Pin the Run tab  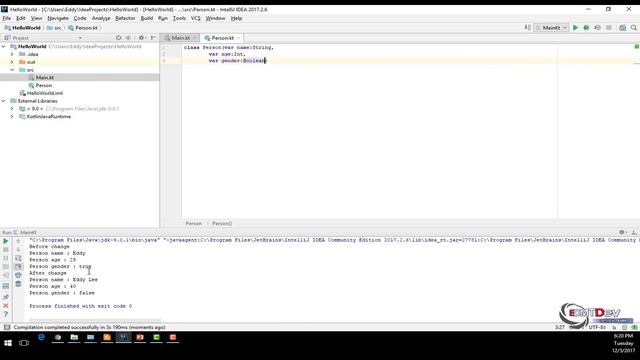[6, 297]
